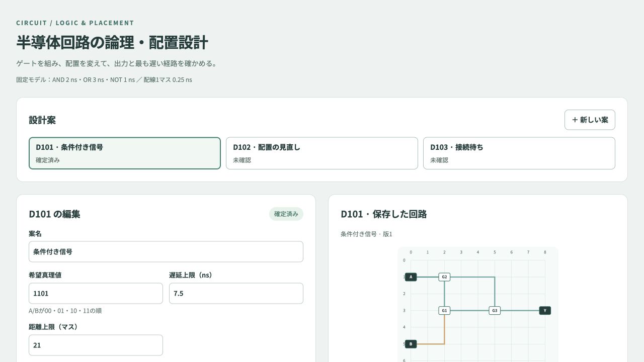Click the 距離上限（マス）field

click(x=96, y=345)
